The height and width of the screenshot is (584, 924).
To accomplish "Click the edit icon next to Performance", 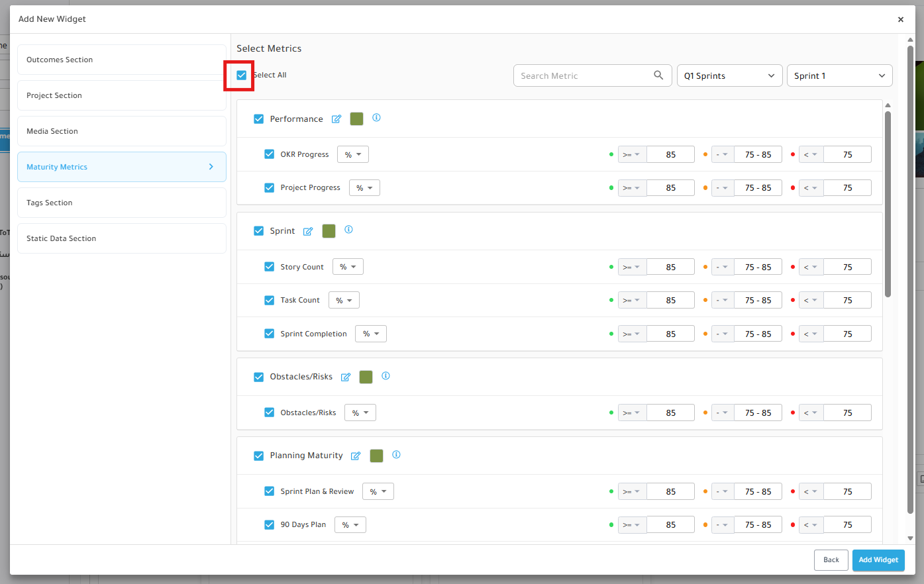I will pos(336,119).
